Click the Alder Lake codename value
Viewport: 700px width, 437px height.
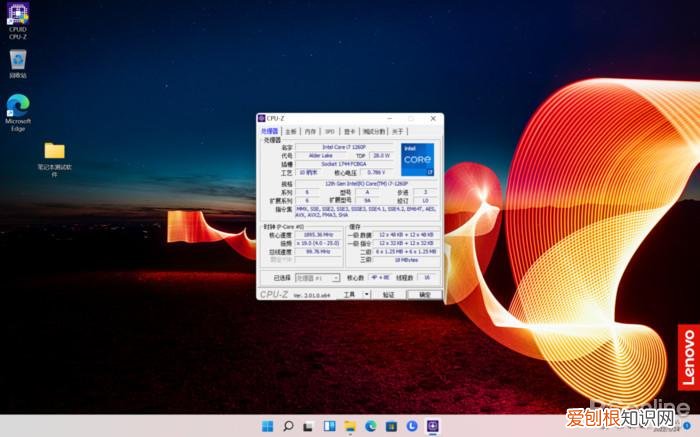(x=321, y=155)
